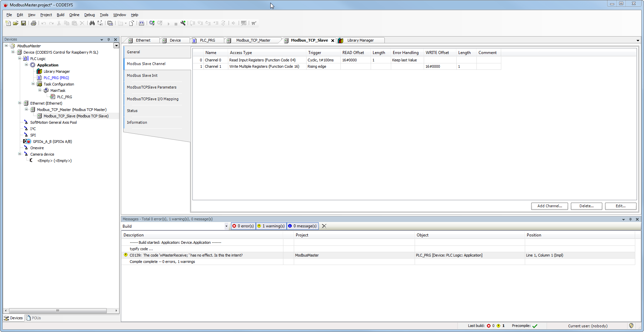Toggle the 0 message(s) filter
This screenshot has height=332, width=644.
302,226
